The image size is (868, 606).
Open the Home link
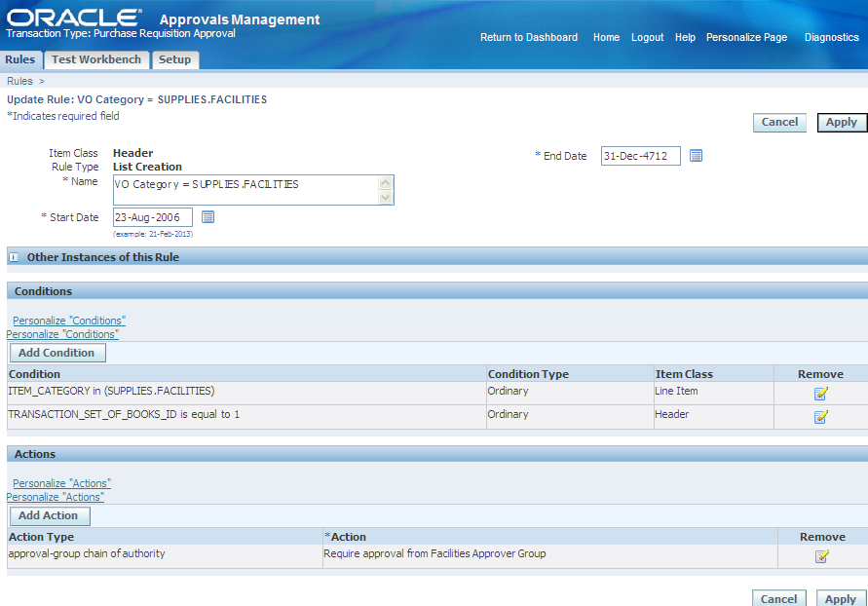click(606, 38)
